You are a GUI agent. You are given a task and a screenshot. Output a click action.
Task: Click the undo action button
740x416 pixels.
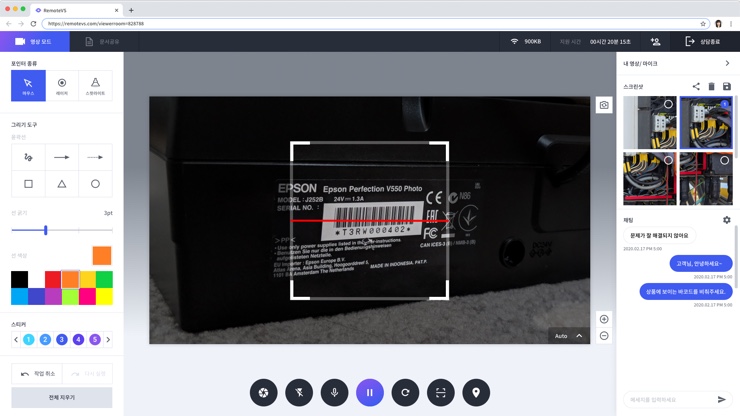coord(37,374)
